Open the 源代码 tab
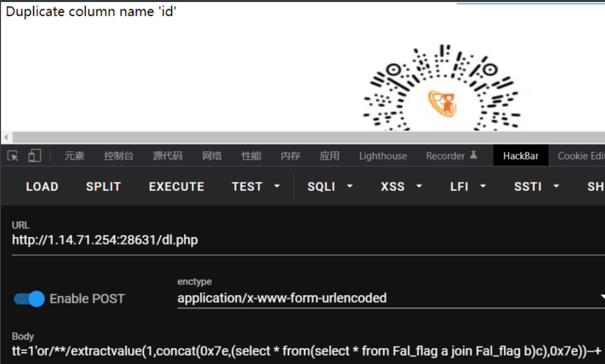605x364 pixels. [167, 156]
